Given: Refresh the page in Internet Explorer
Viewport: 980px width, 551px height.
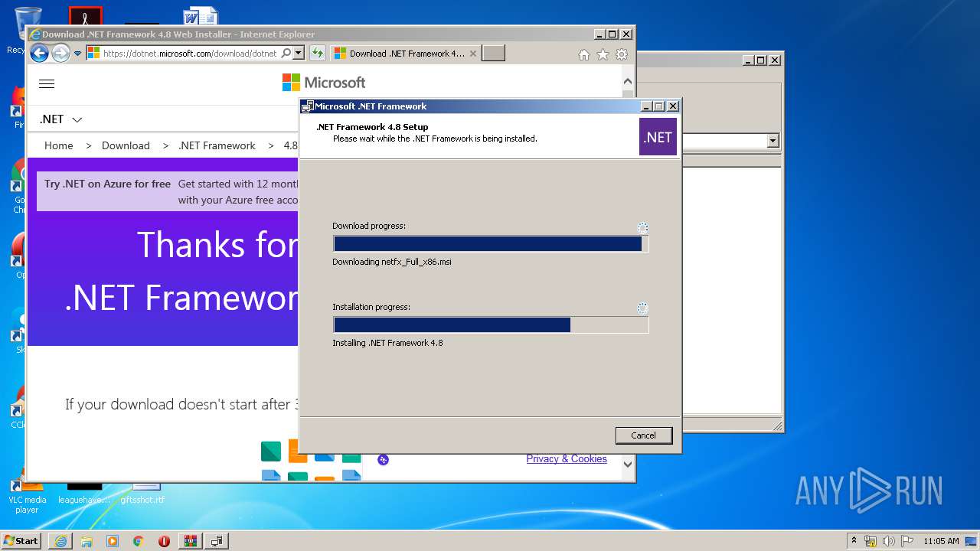Looking at the screenshot, I should (317, 54).
